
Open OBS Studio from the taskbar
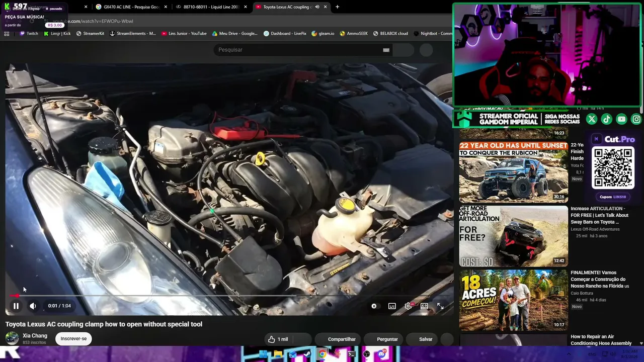pos(366,354)
